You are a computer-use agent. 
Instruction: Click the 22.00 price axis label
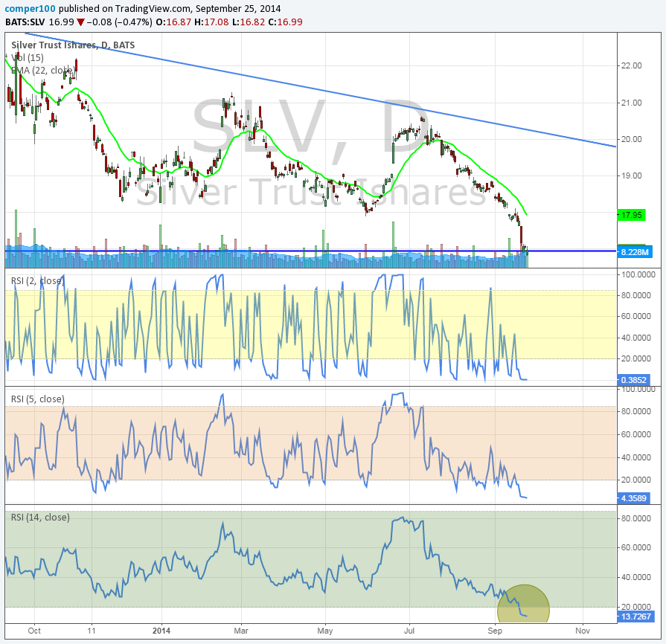(x=632, y=65)
